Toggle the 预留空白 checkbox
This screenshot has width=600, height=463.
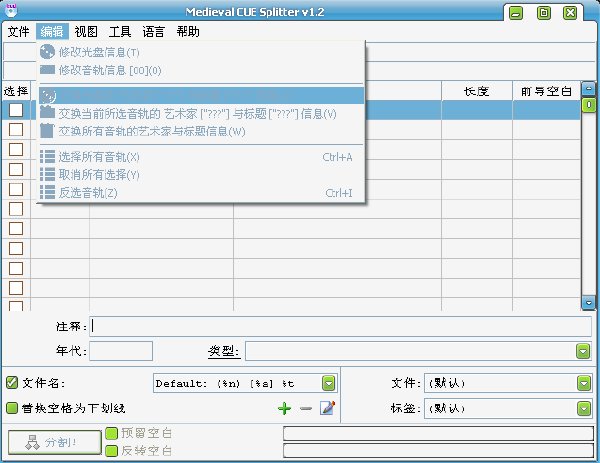click(111, 434)
